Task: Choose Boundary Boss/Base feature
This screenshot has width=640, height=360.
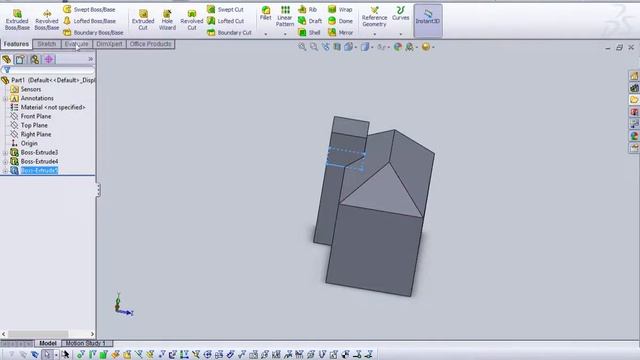Action: point(93,32)
